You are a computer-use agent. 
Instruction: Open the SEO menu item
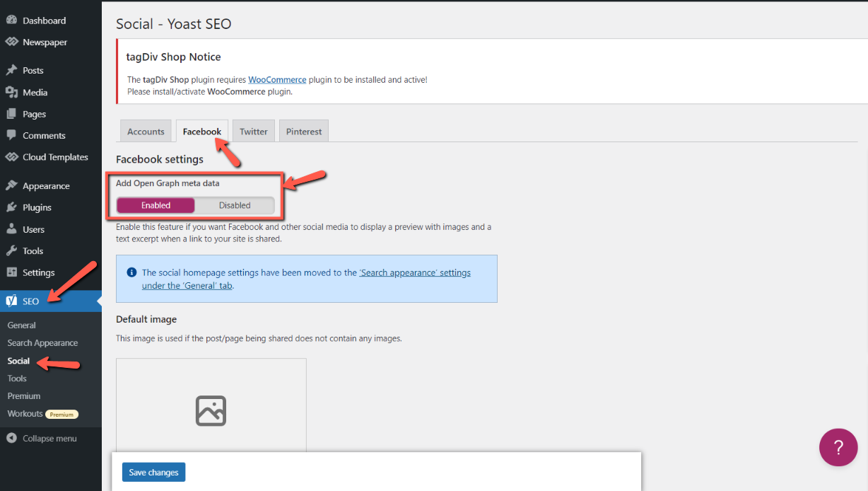coord(51,301)
